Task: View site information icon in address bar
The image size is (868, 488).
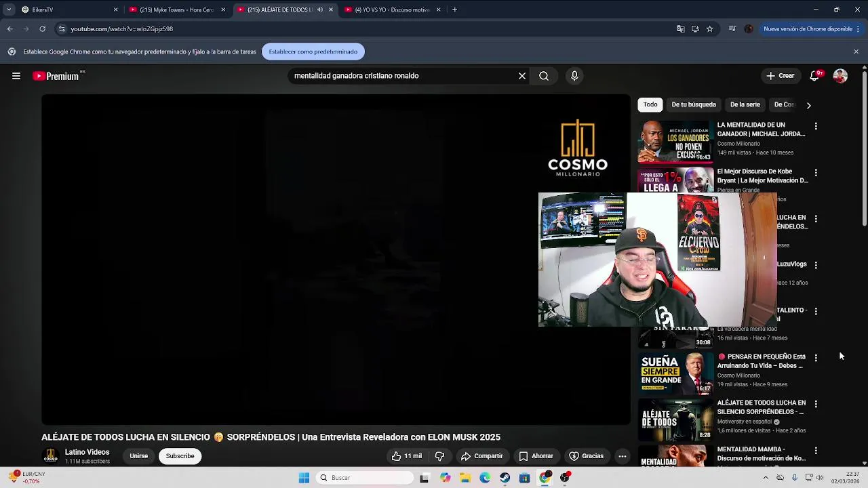Action: tap(62, 29)
